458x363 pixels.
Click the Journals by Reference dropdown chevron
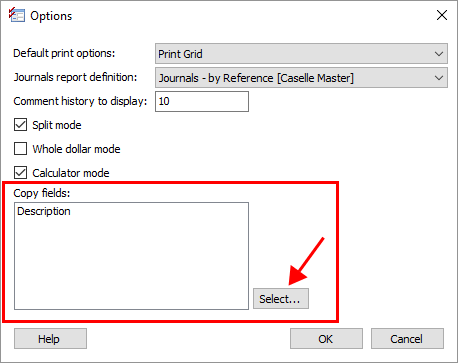tap(439, 78)
